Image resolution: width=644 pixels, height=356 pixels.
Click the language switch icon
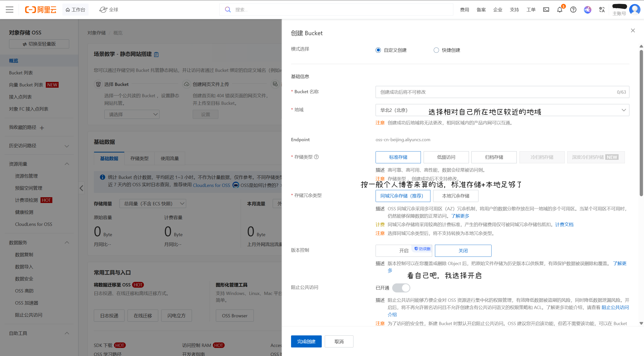click(602, 10)
